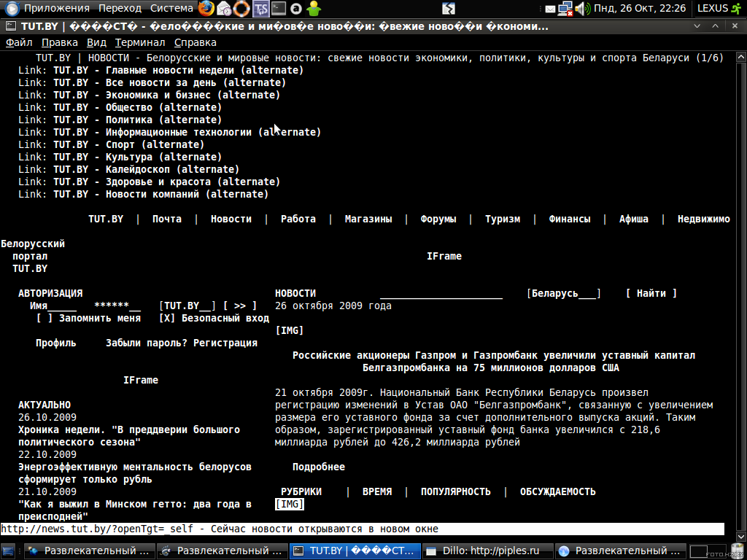Click the running man logout icon

(x=737, y=8)
